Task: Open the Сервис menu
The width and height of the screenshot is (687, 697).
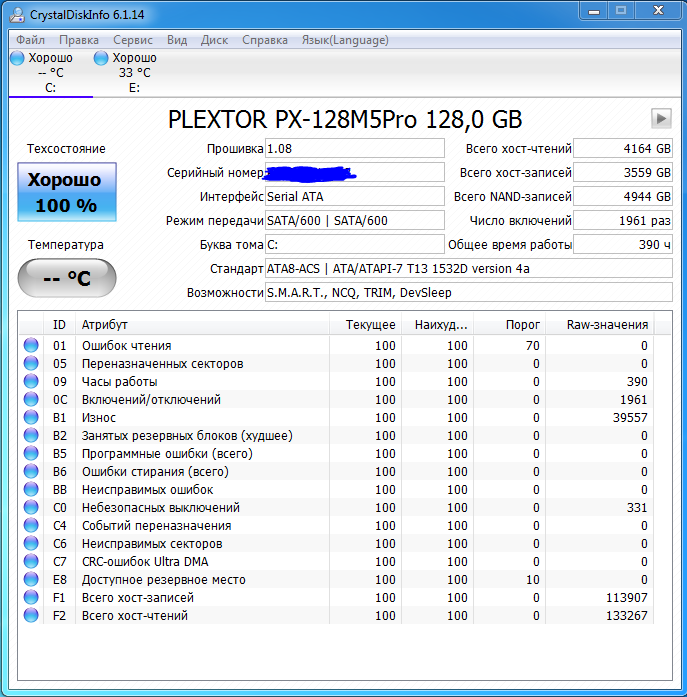Action: click(x=133, y=40)
